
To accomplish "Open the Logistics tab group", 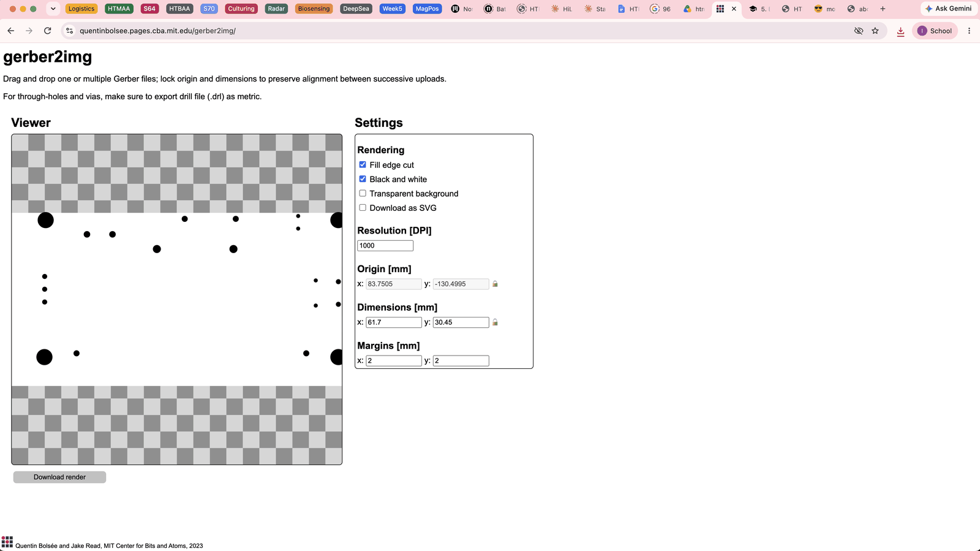I will tap(81, 9).
